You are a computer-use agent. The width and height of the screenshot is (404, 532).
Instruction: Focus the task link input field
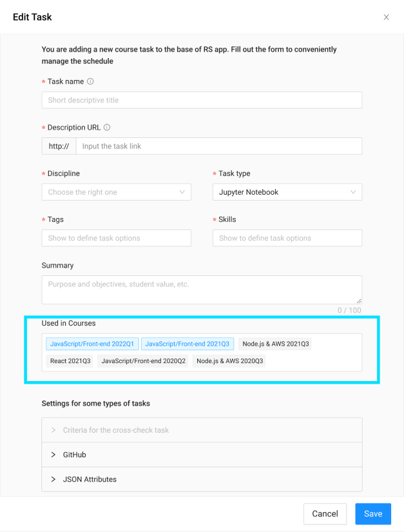coord(219,146)
